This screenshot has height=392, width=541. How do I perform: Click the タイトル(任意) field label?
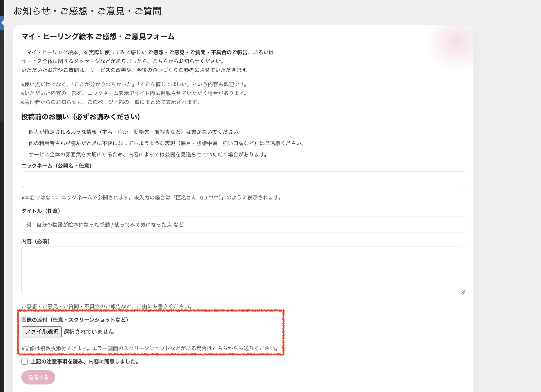[x=41, y=211]
